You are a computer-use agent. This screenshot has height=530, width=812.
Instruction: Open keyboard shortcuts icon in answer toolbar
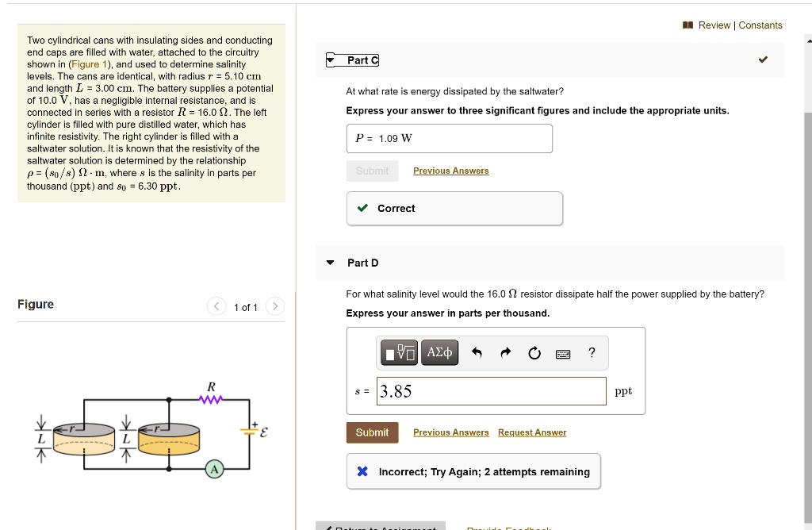563,354
